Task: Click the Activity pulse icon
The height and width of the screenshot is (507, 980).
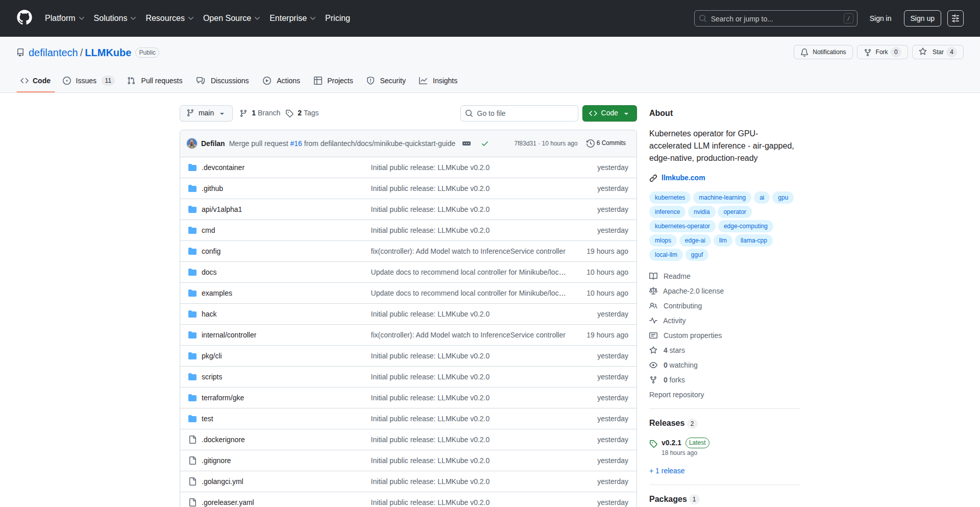Action: coord(653,320)
